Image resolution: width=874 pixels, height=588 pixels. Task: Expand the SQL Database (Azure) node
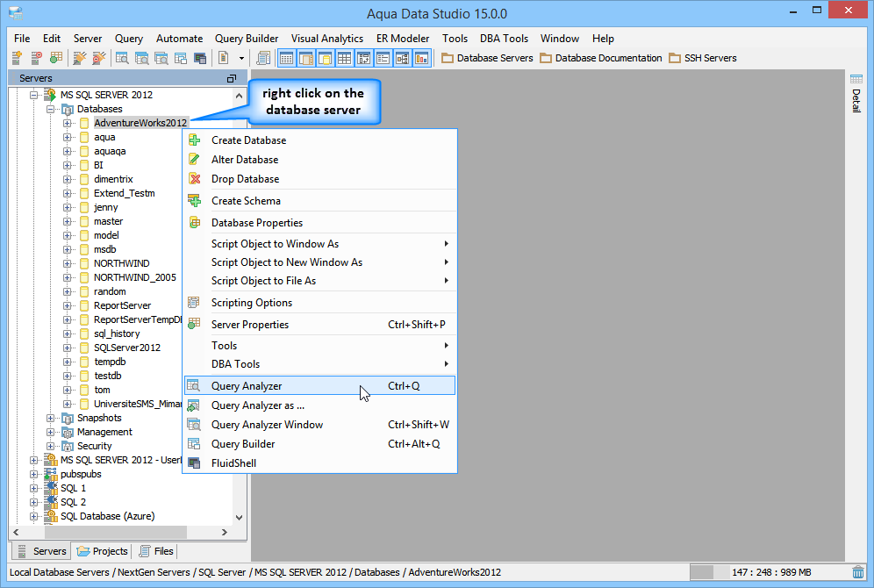(34, 516)
